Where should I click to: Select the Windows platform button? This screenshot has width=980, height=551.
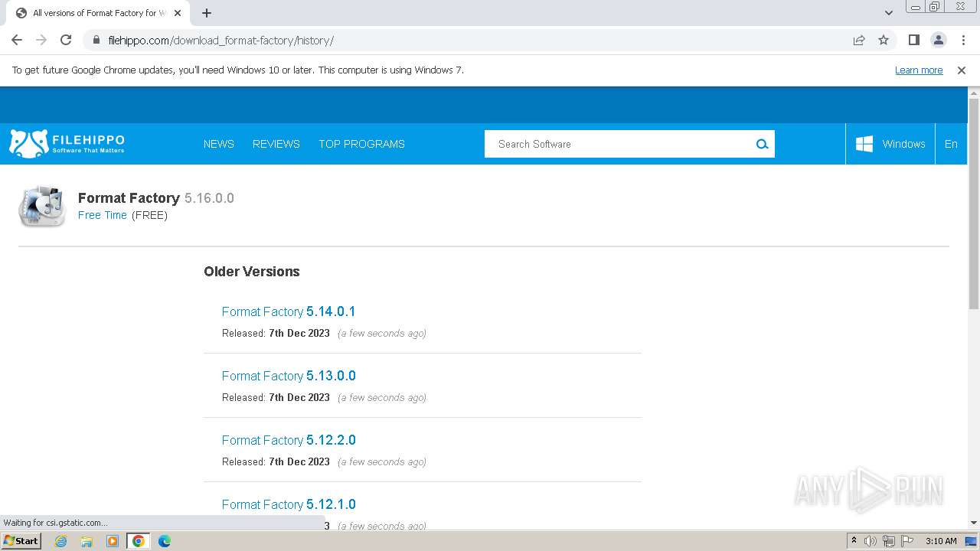(890, 144)
